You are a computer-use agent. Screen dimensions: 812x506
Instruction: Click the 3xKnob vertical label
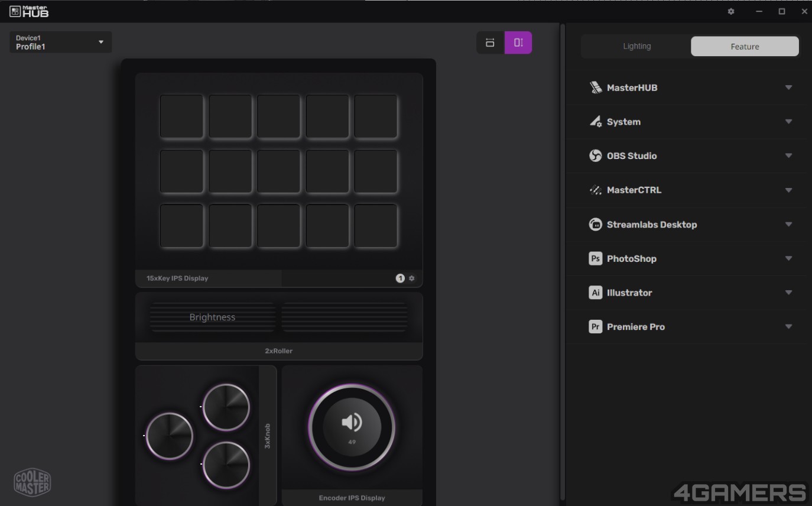[x=268, y=436]
